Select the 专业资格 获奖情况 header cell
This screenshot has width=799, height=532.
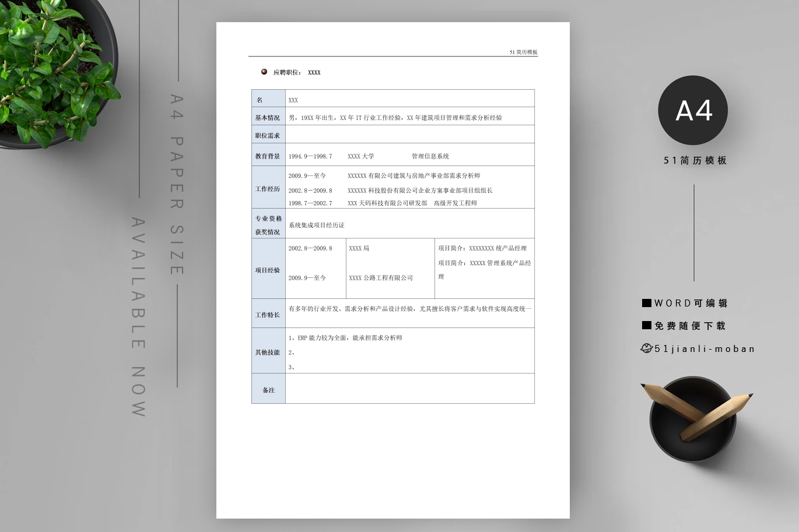tap(268, 224)
